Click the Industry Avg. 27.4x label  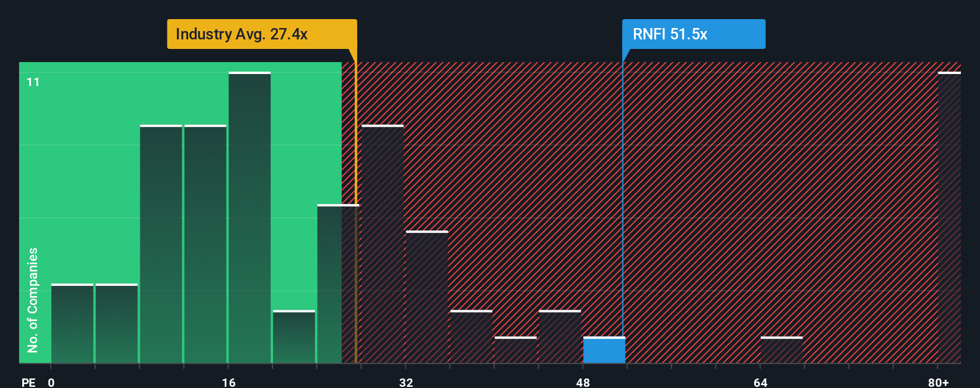(262, 34)
